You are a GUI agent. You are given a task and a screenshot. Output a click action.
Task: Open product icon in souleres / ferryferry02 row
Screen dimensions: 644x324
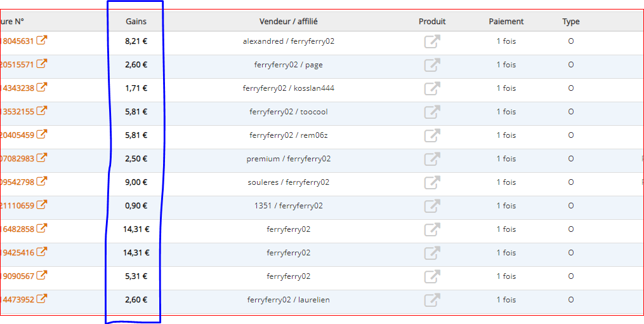pos(432,182)
